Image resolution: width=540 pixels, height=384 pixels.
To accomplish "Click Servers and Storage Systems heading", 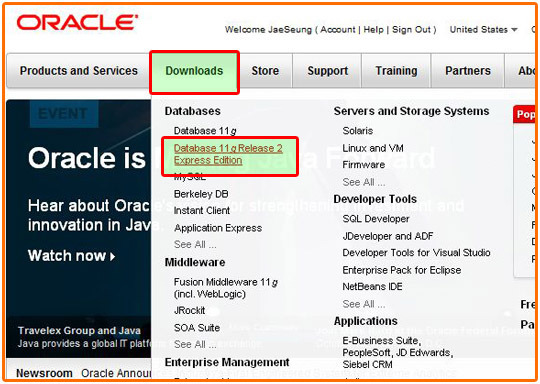I will tap(411, 111).
